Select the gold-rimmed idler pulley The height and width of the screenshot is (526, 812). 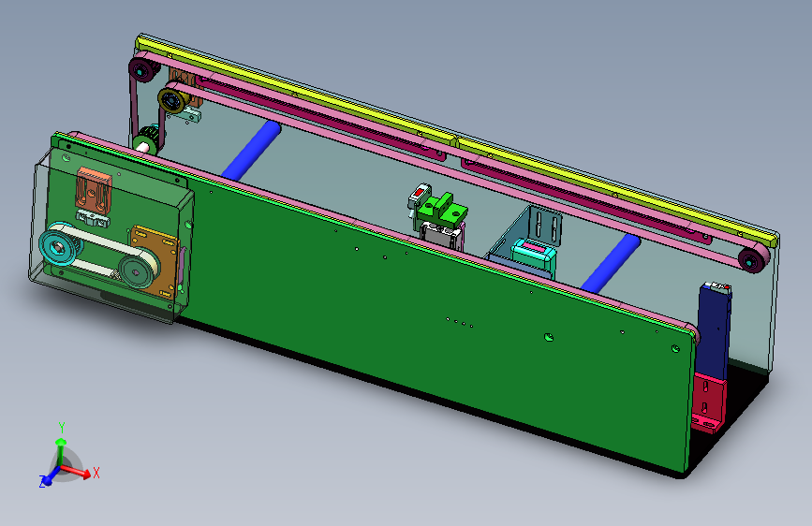click(172, 100)
